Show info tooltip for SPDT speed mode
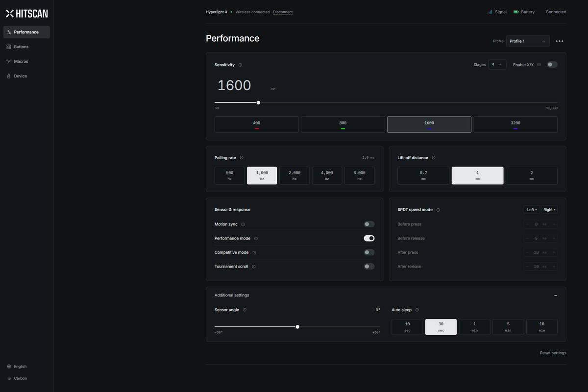 pyautogui.click(x=438, y=210)
